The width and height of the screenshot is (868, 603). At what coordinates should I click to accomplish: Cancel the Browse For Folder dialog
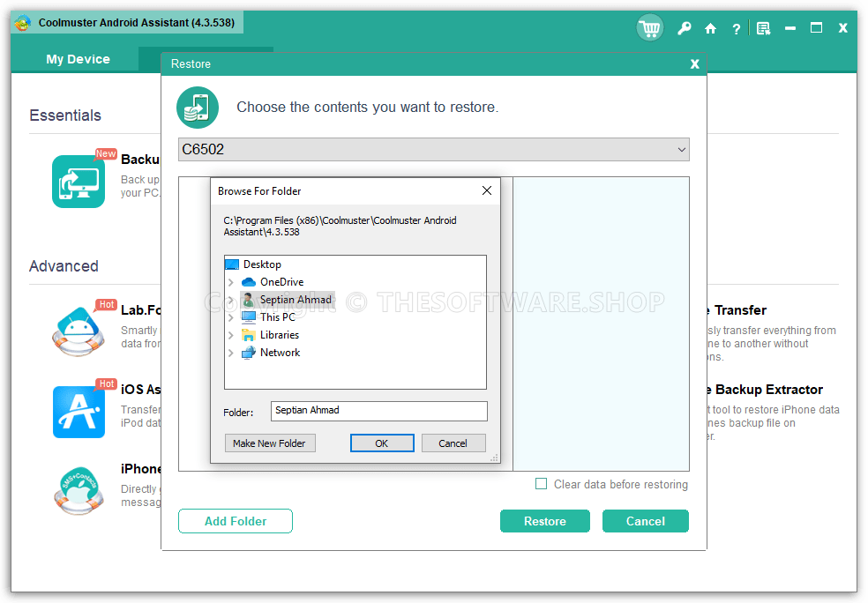click(x=453, y=443)
